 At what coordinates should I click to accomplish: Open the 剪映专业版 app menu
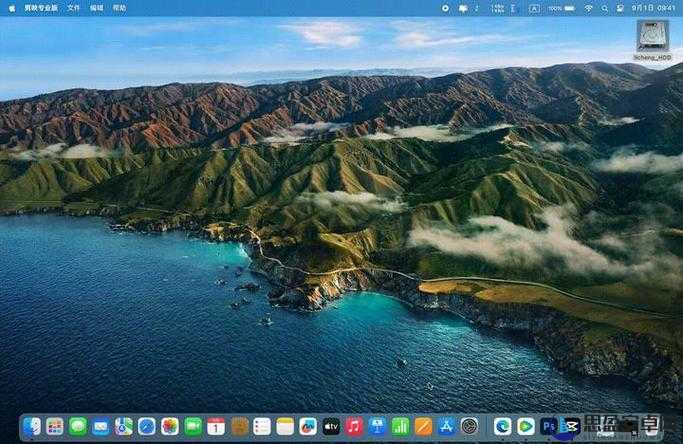coord(41,8)
